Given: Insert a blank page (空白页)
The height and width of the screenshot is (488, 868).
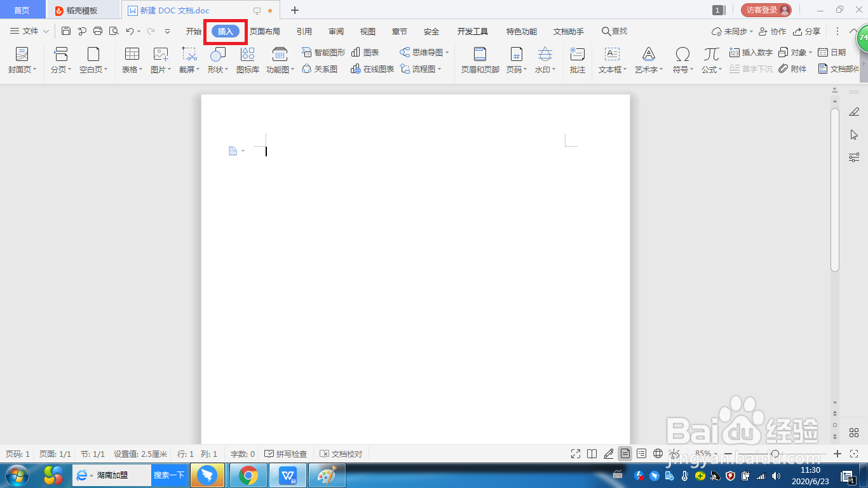Looking at the screenshot, I should (x=93, y=60).
